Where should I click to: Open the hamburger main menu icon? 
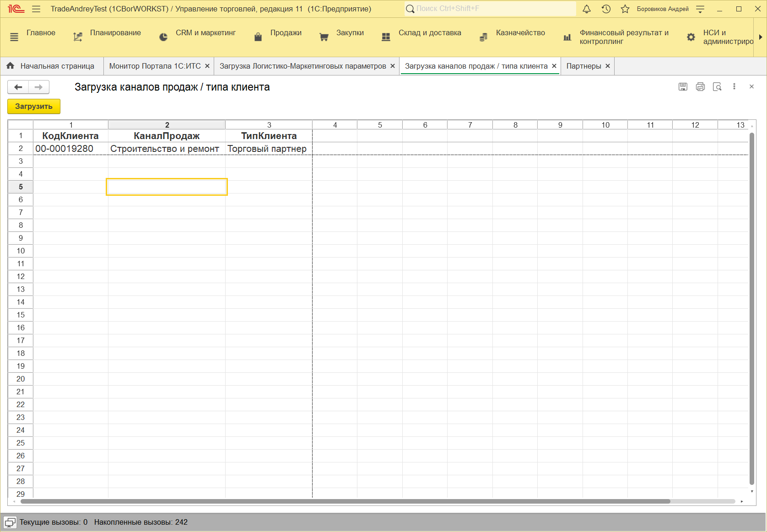(x=37, y=9)
